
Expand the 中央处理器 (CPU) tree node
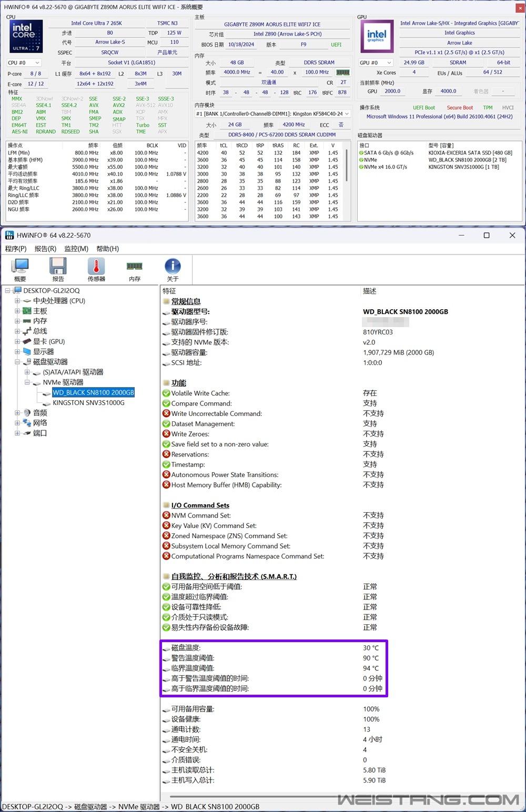17,301
